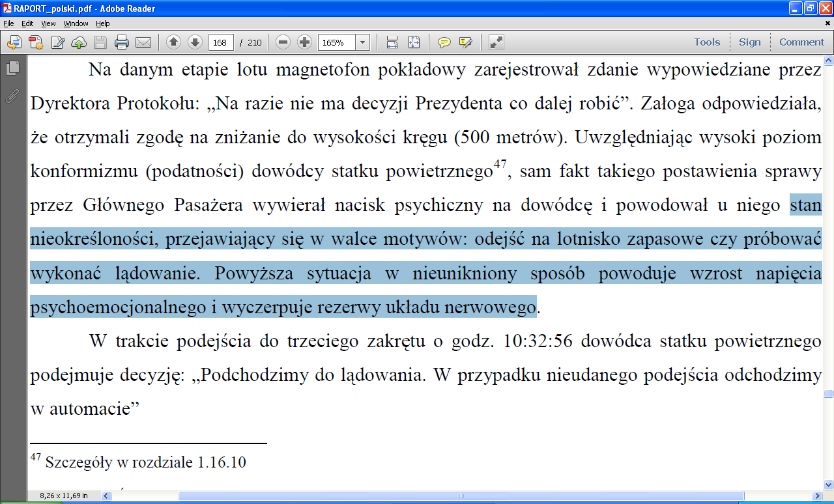Click footnote text 'Szczegóły w rozdziale 1.16.10'
834x504 pixels.
(145, 463)
